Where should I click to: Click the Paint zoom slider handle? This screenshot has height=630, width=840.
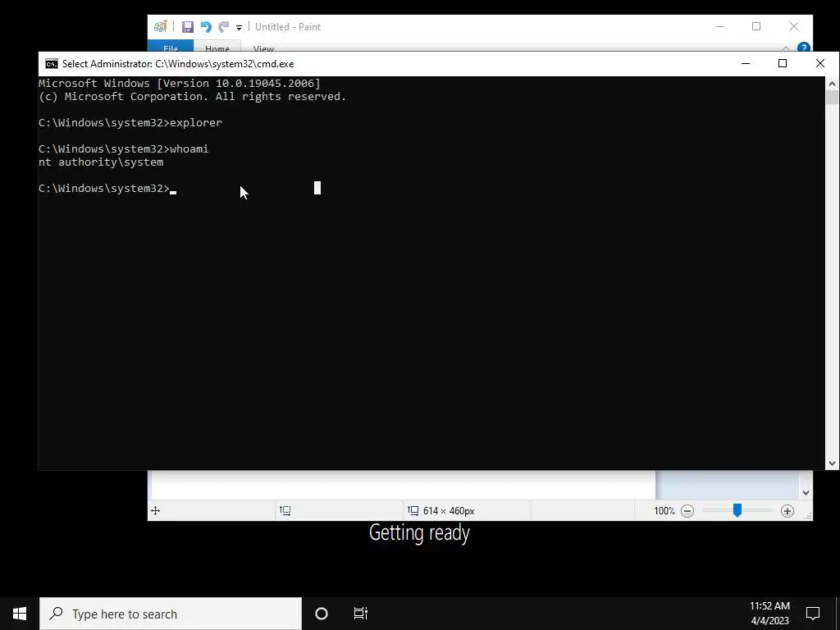737,510
